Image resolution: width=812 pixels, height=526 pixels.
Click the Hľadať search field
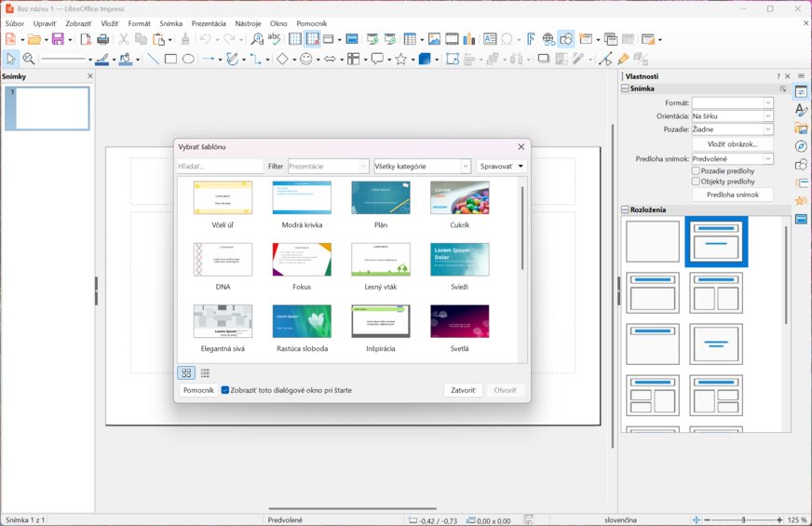pos(220,167)
